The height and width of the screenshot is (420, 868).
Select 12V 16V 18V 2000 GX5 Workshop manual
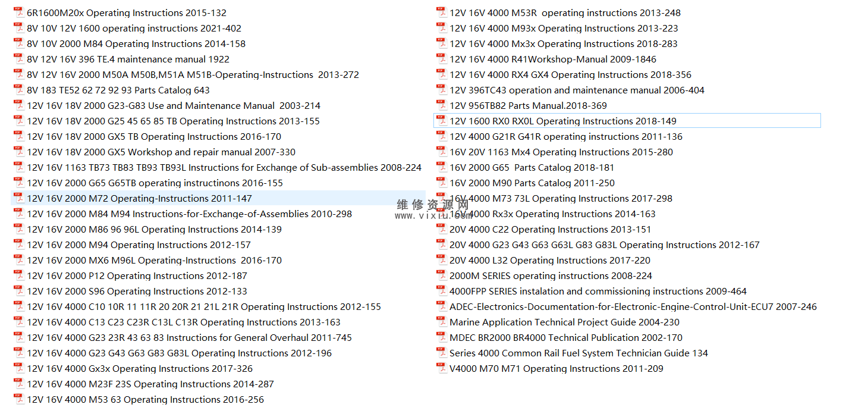click(161, 152)
